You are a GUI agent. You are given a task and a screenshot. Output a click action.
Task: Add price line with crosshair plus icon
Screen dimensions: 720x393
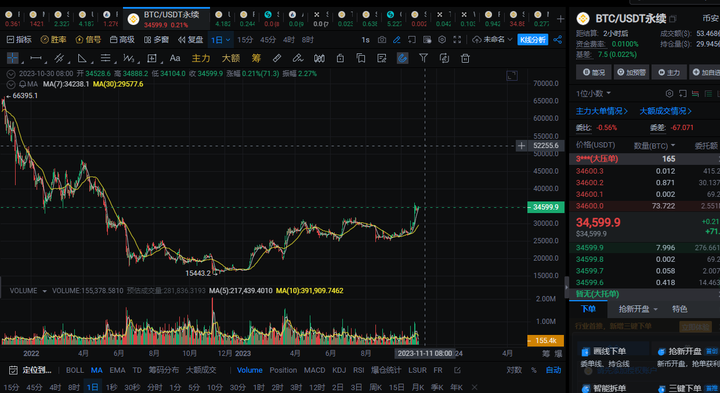click(x=521, y=146)
